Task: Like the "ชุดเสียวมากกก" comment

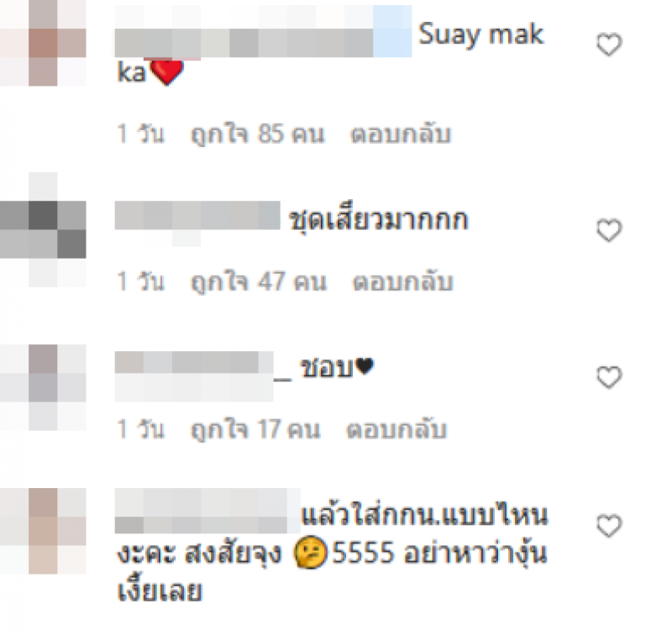Action: pyautogui.click(x=609, y=230)
